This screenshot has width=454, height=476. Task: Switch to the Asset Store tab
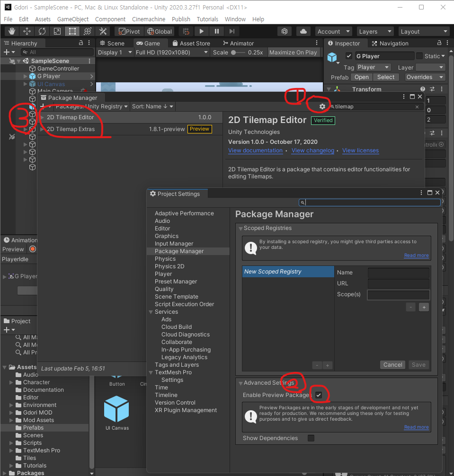pyautogui.click(x=191, y=43)
